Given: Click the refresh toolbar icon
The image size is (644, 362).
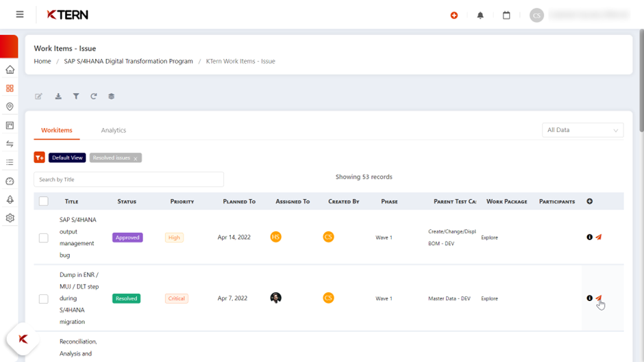Looking at the screenshot, I should [94, 96].
